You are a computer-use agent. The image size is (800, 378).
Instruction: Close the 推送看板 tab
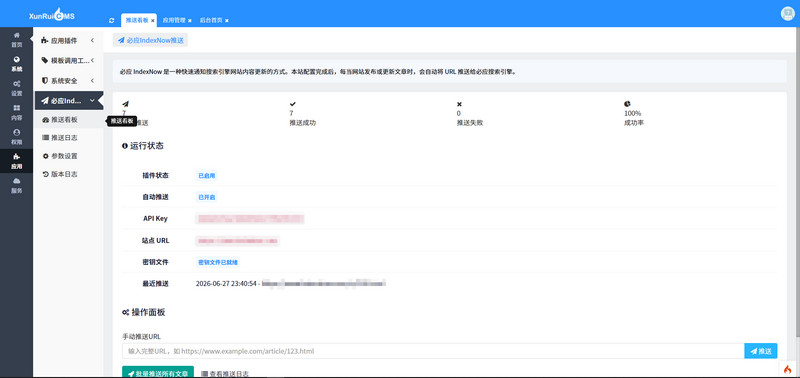[x=153, y=20]
